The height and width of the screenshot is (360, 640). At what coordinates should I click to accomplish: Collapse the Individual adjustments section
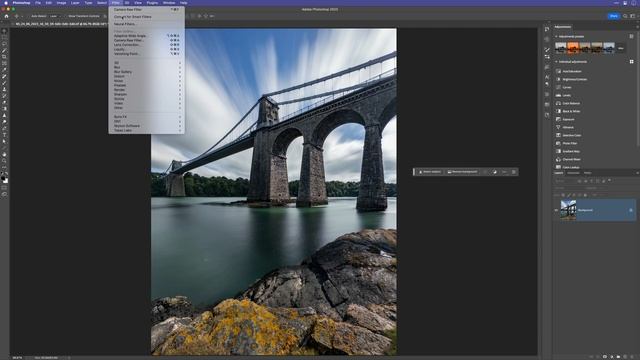point(556,62)
